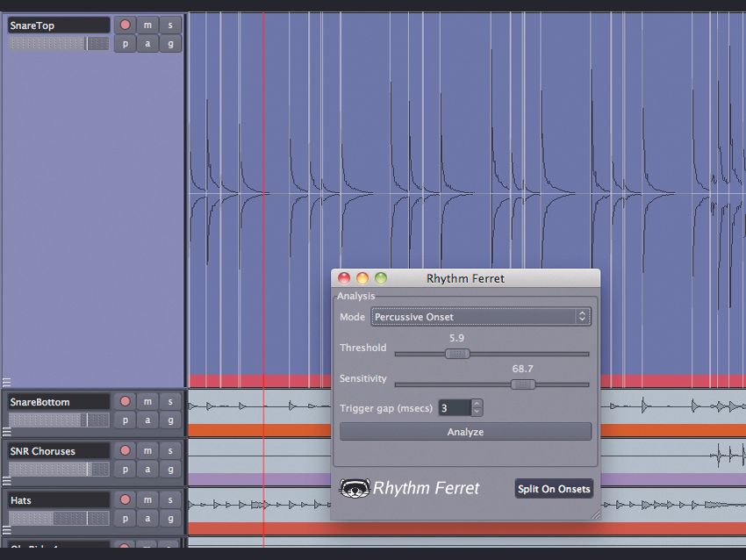Click the Hats track name field
746x560 pixels.
pyautogui.click(x=59, y=500)
